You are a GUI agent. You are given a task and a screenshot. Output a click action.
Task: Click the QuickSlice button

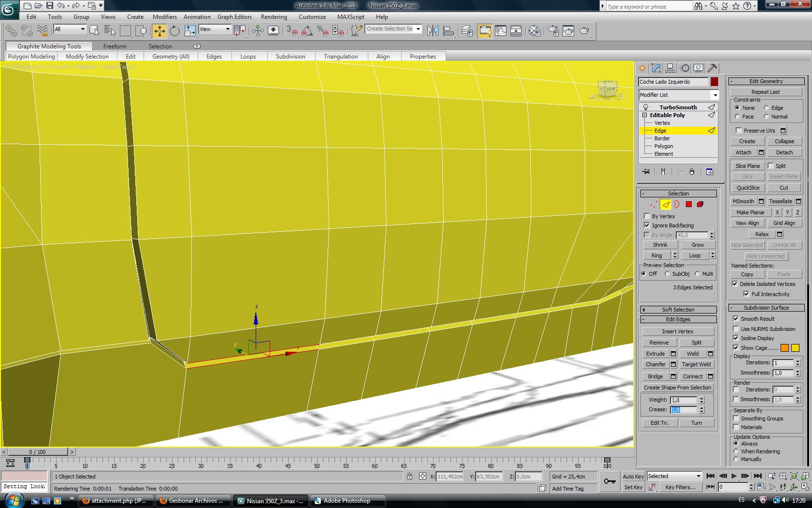tap(748, 188)
